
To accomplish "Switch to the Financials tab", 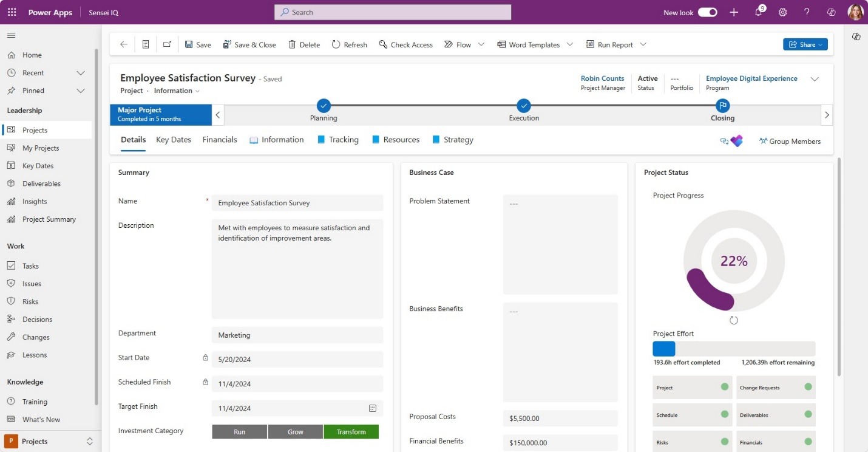I will pyautogui.click(x=220, y=140).
